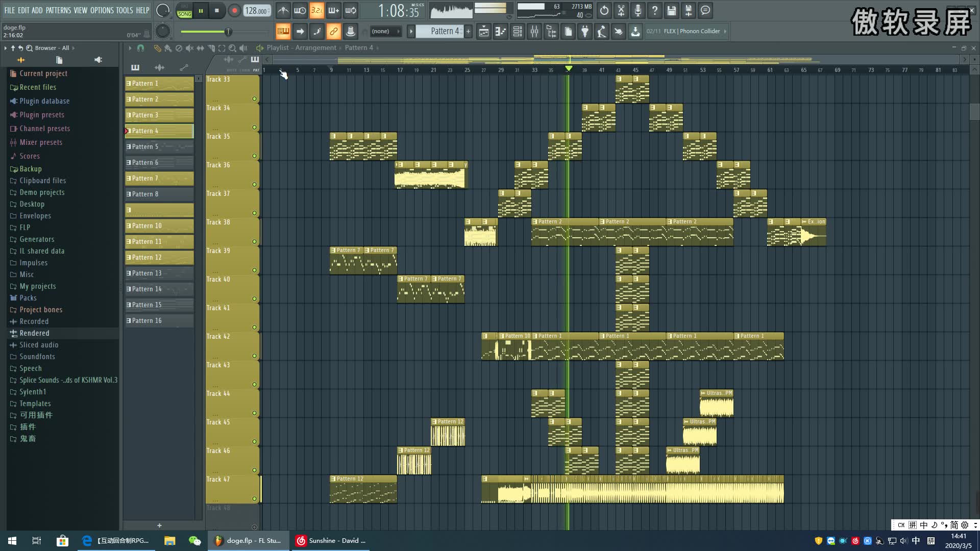980x551 pixels.
Task: Select the paint brush tool in playlist
Action: tap(168, 48)
